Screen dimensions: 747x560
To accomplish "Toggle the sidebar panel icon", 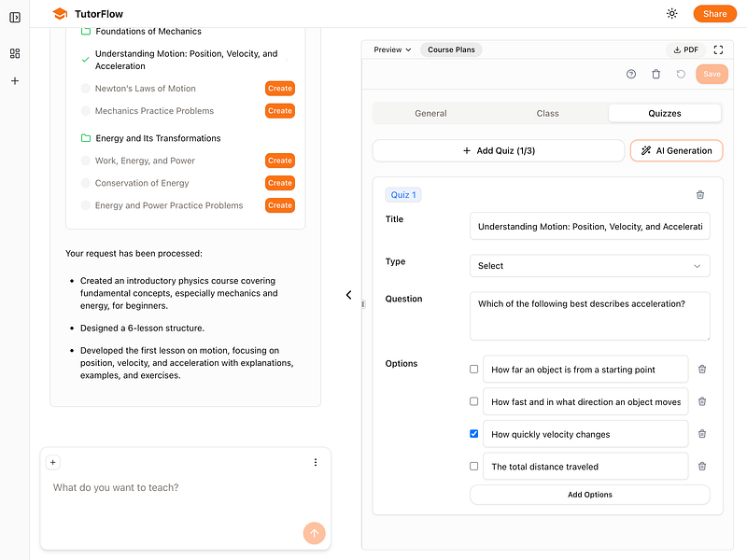I will pos(15,18).
